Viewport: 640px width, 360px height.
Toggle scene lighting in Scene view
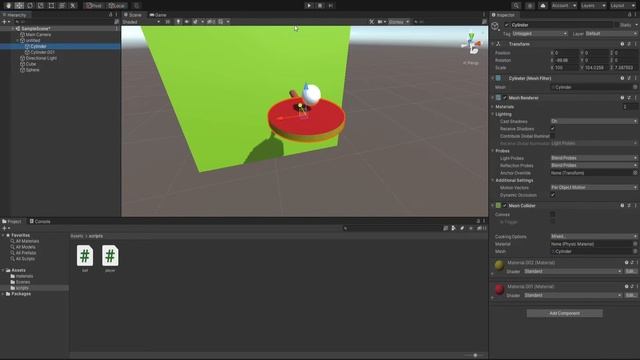point(178,22)
